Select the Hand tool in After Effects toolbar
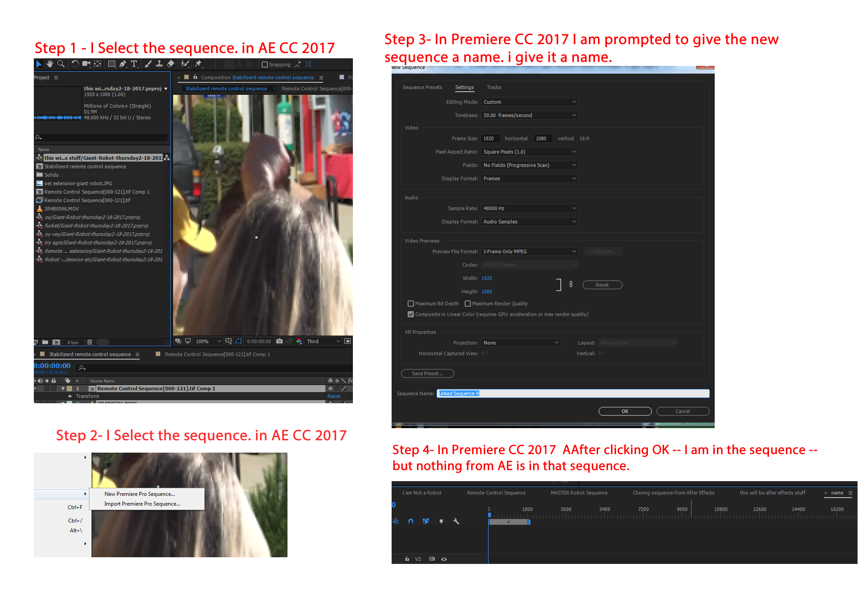Viewport: 866px width, 616px height. pyautogui.click(x=49, y=64)
